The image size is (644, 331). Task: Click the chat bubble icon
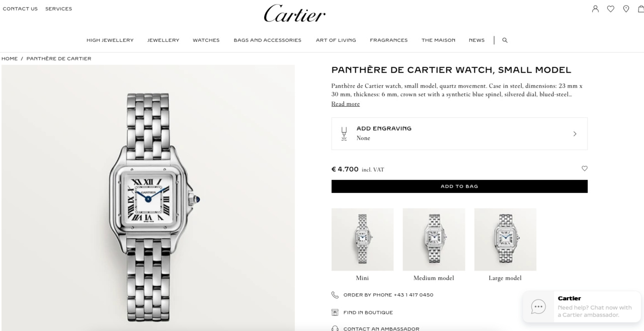[538, 307]
